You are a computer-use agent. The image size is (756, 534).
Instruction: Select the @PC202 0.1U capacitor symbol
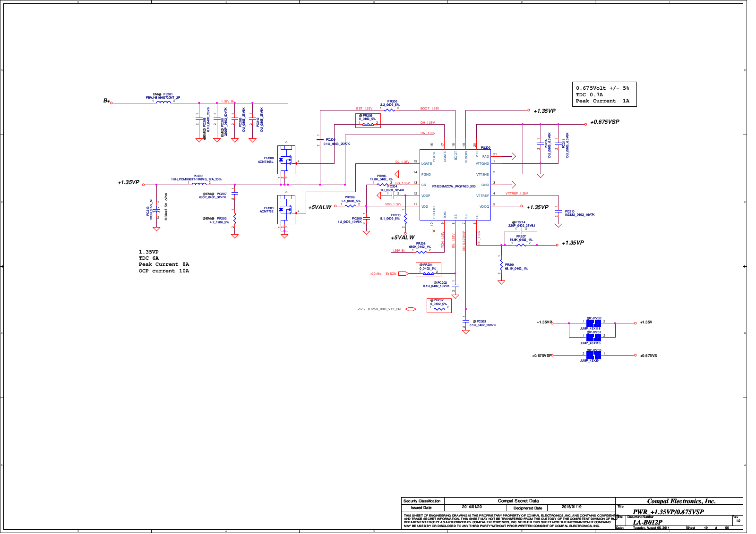point(455,285)
